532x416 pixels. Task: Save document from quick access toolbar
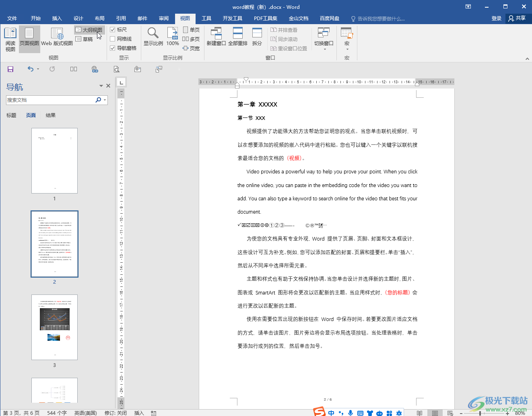tap(10, 69)
